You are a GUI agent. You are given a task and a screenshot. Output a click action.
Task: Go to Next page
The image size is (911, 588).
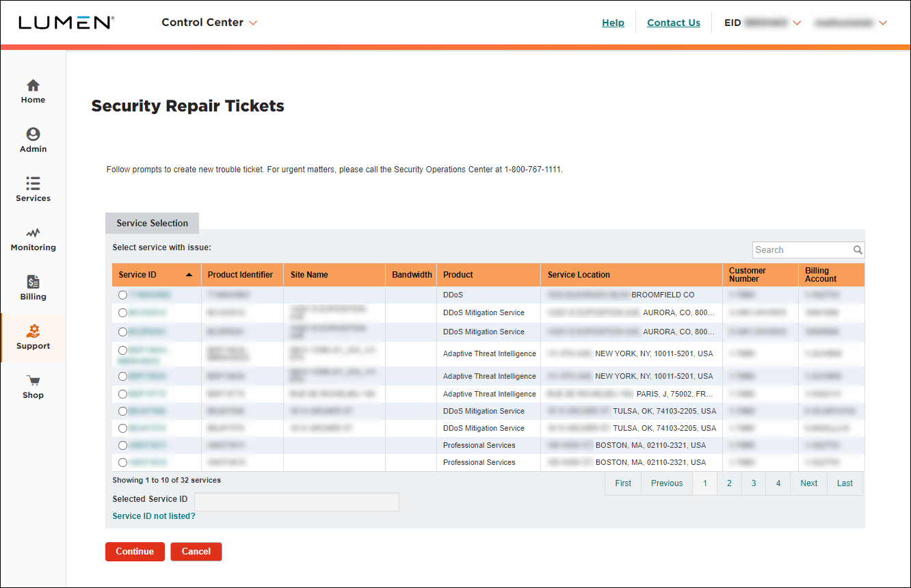coord(809,483)
